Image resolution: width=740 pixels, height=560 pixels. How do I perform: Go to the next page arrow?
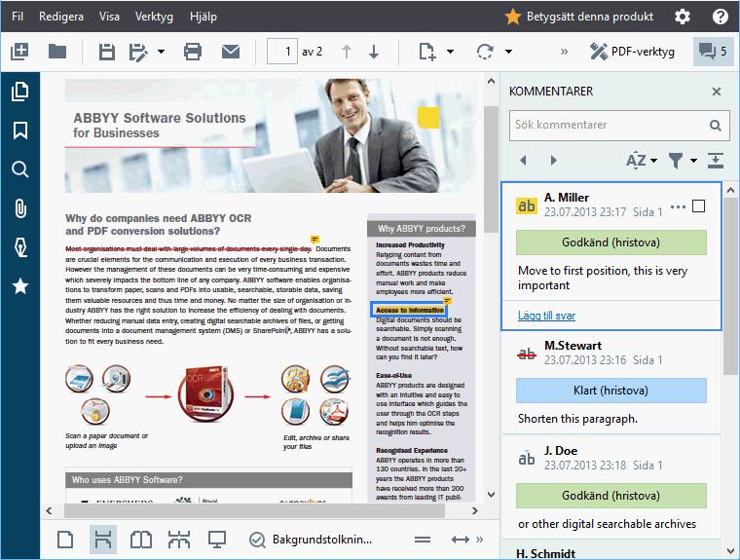pyautogui.click(x=374, y=52)
